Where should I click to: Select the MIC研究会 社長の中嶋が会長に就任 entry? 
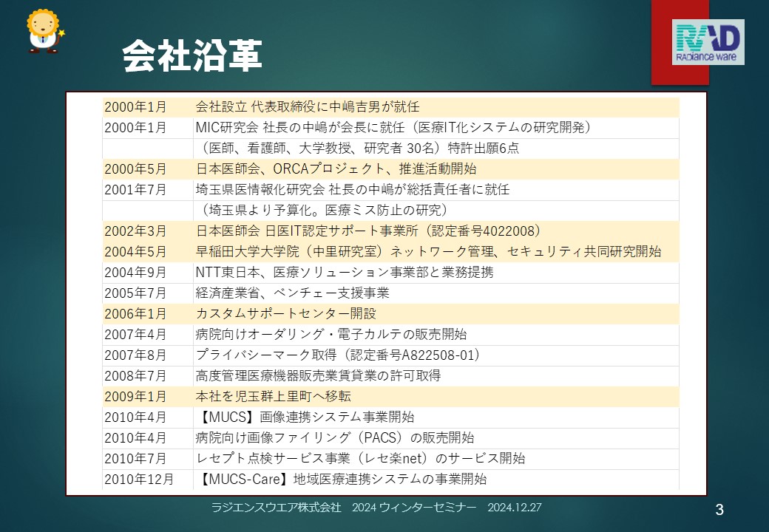[393, 128]
